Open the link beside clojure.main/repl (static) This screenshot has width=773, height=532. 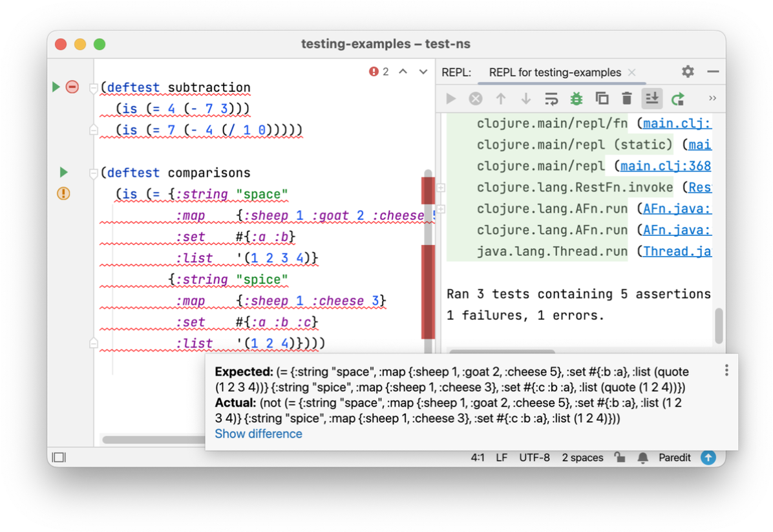(x=699, y=144)
